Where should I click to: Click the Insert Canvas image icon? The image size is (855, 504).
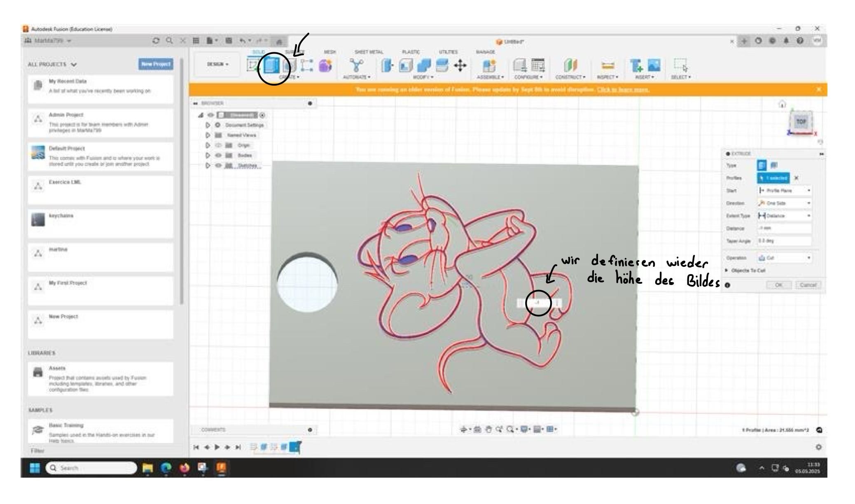(654, 65)
